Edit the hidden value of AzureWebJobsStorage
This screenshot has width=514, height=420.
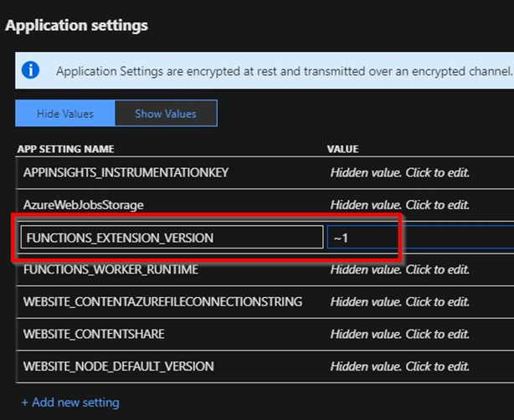point(399,205)
